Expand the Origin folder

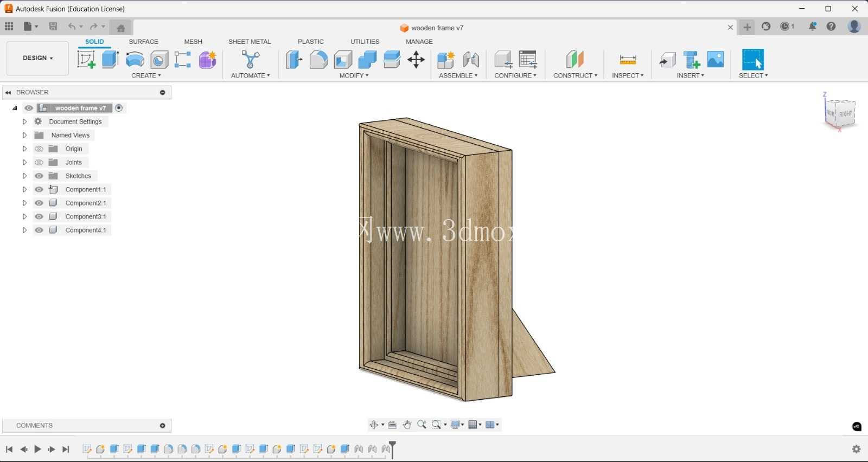coord(24,149)
